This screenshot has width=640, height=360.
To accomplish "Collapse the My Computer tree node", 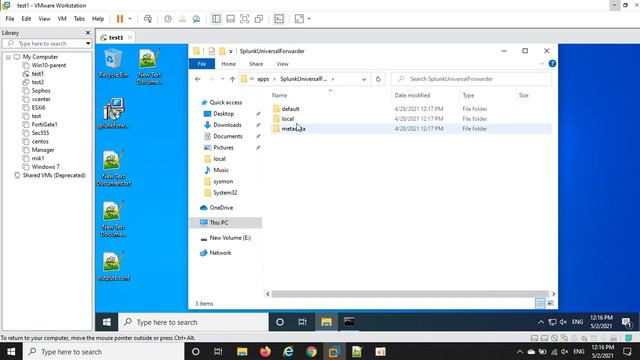I will point(8,57).
